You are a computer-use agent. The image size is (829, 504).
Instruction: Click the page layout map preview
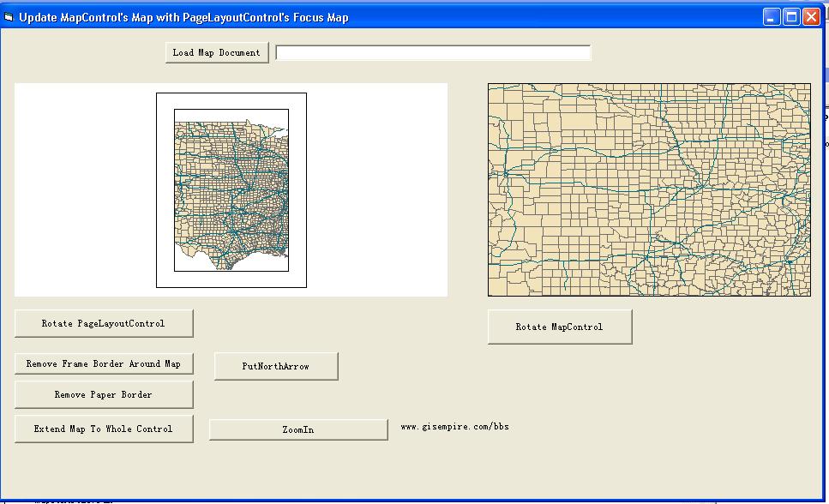(231, 190)
